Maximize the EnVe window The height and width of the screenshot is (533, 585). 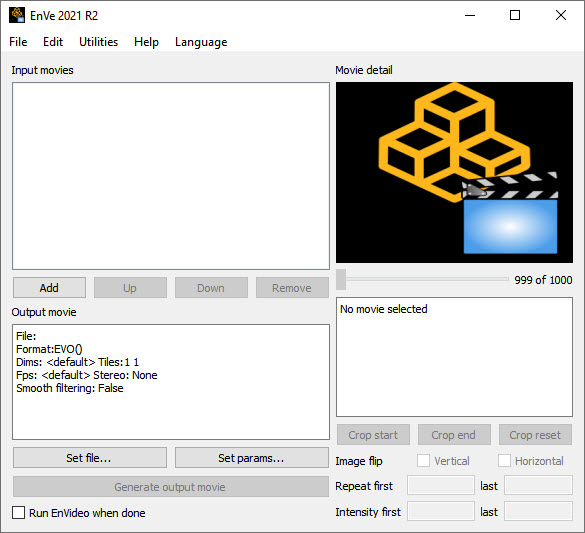coord(515,15)
